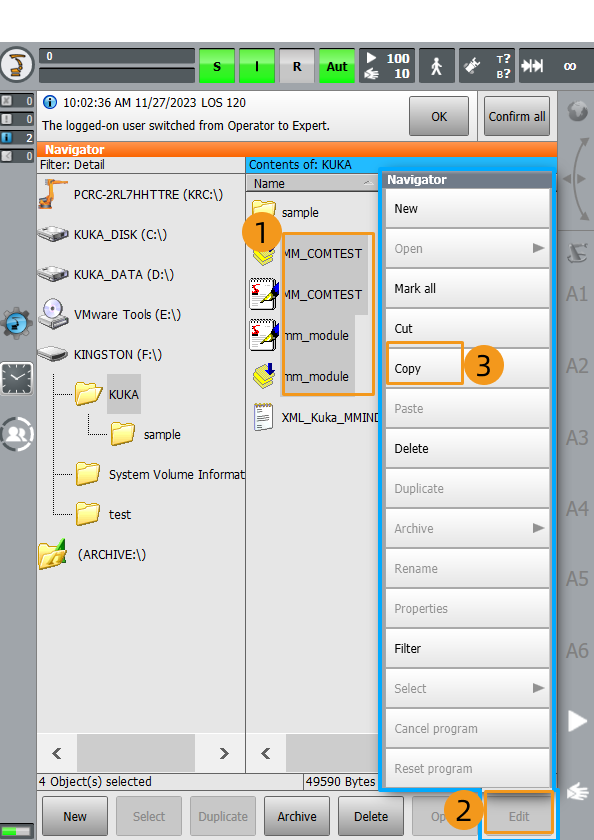Open the user group icon
Image resolution: width=594 pixels, height=840 pixels.
pyautogui.click(x=17, y=434)
